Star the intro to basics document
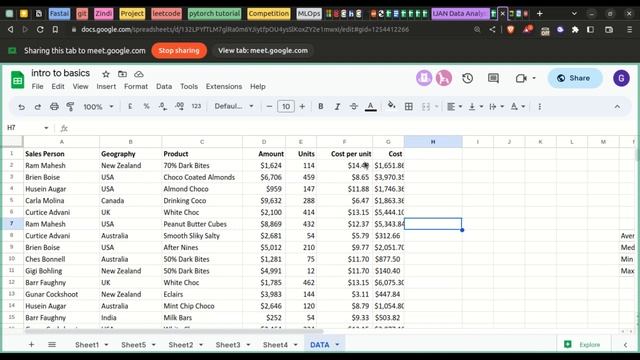 (x=106, y=74)
